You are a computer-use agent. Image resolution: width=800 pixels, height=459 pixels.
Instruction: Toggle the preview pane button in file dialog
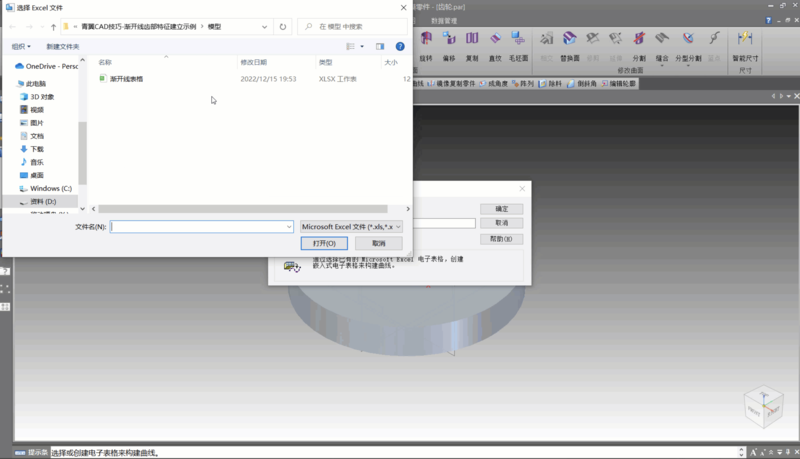[380, 46]
